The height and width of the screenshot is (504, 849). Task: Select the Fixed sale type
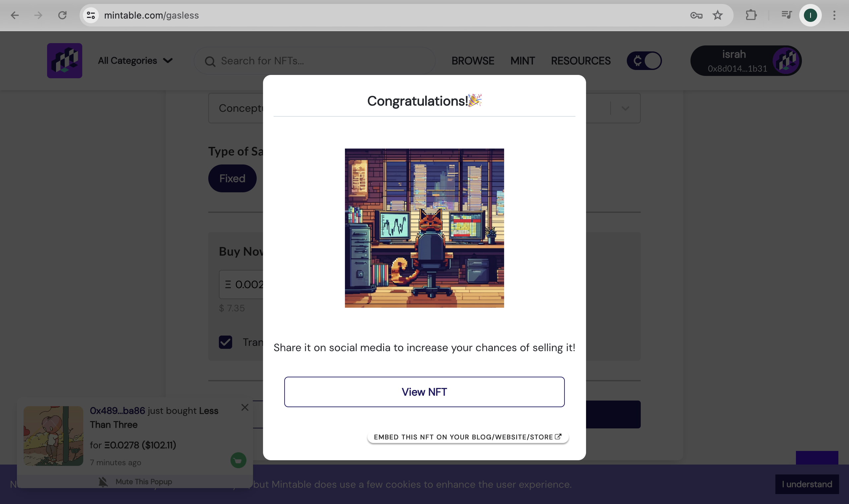(x=232, y=179)
